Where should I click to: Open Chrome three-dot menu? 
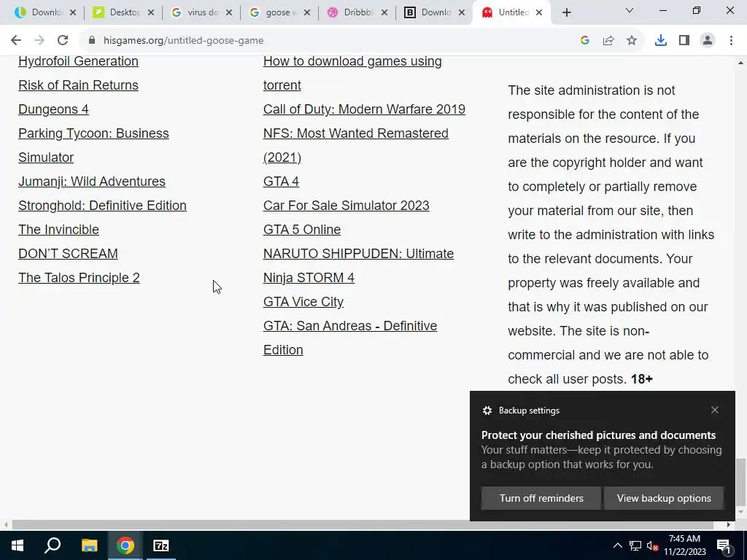click(x=731, y=41)
